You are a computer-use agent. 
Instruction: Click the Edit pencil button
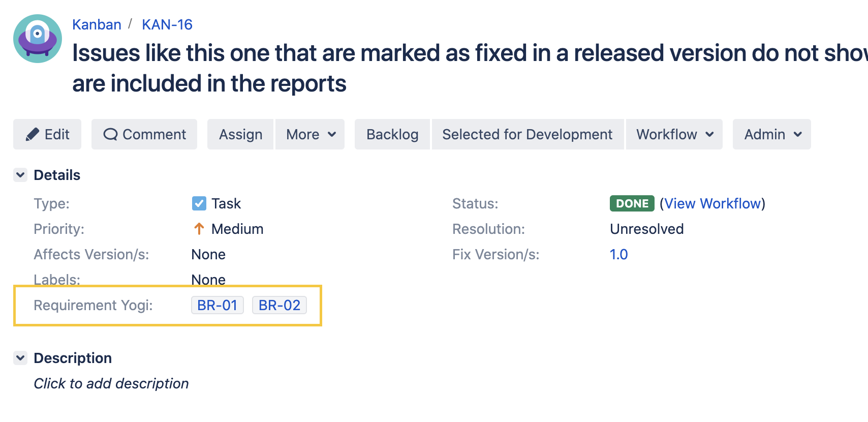coord(47,134)
